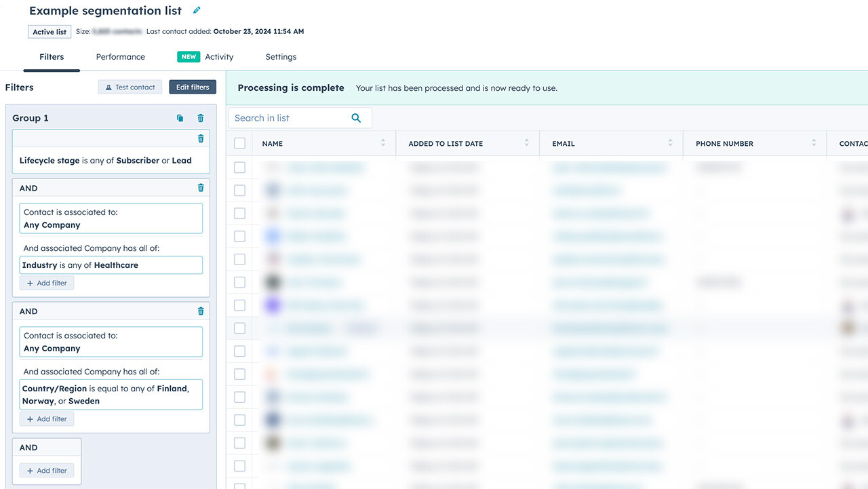Click Add filter in the empty AND group
868x489 pixels.
coord(46,470)
